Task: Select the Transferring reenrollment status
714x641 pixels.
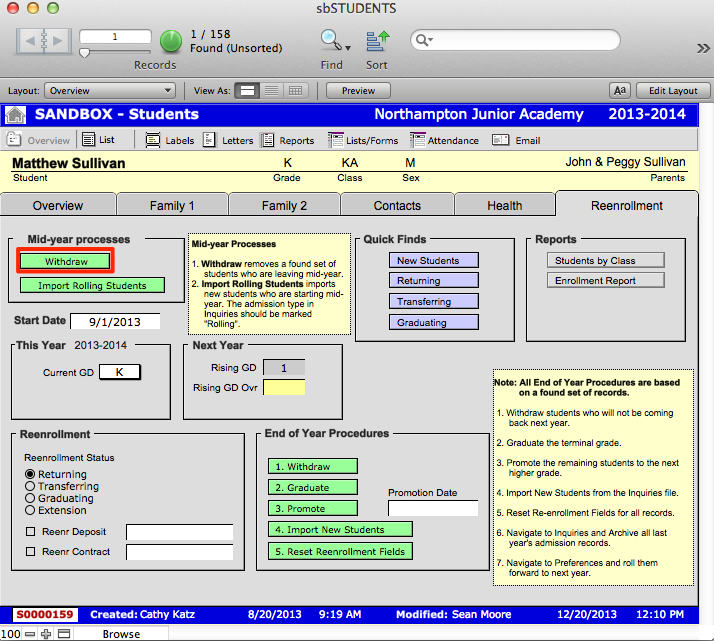Action: (30, 486)
